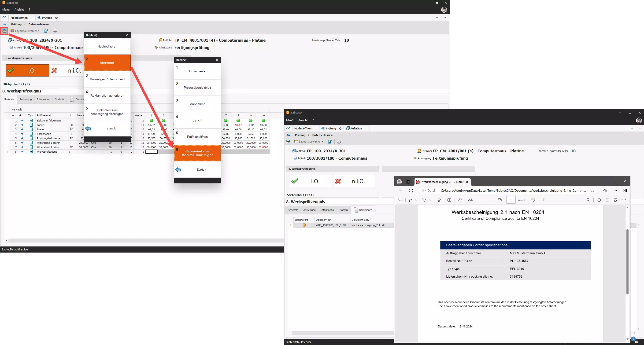Choose Reklamation generieren option

click(x=107, y=95)
